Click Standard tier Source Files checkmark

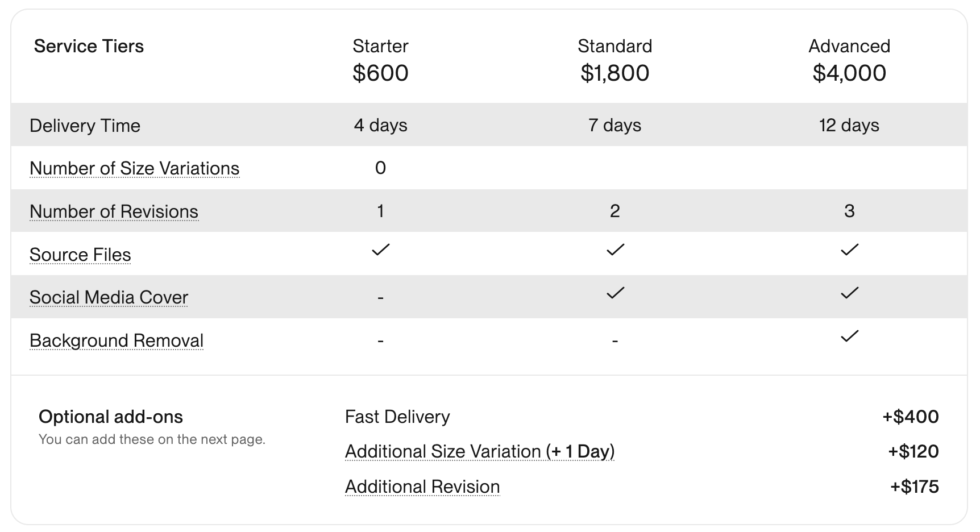(x=615, y=250)
